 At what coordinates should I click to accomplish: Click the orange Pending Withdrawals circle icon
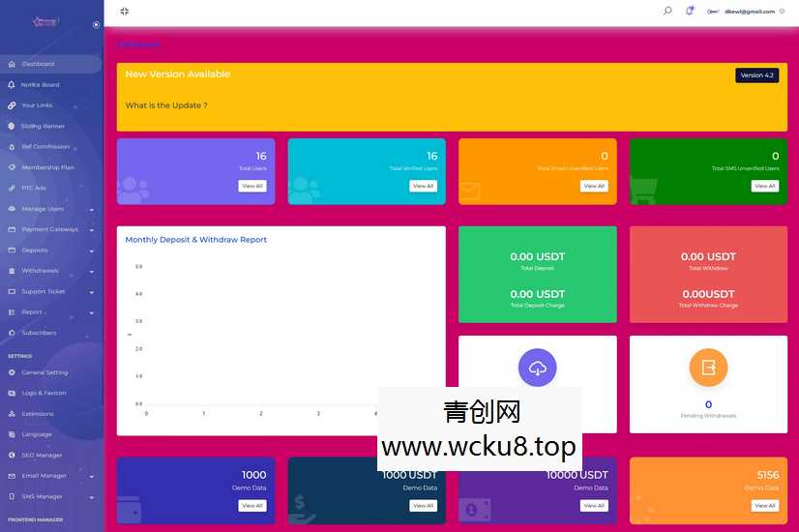pyautogui.click(x=708, y=368)
